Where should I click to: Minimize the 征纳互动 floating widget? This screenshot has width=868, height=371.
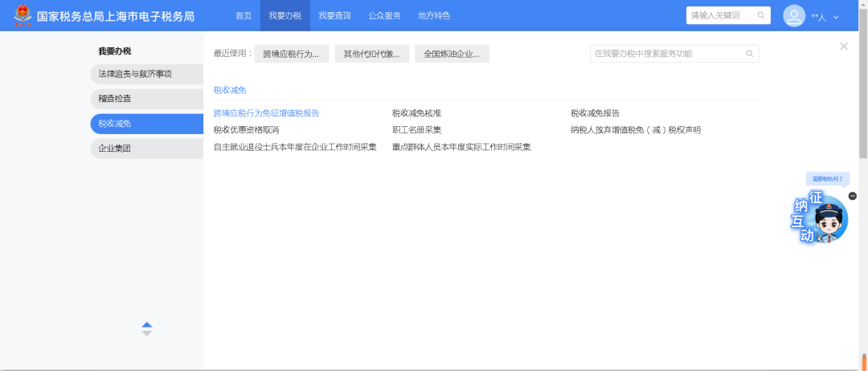pyautogui.click(x=853, y=196)
